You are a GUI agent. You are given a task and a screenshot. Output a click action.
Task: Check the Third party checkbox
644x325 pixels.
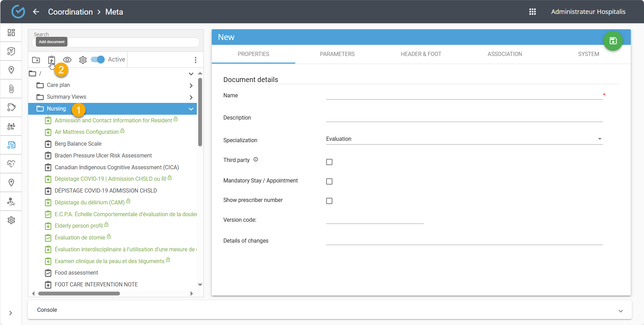[x=329, y=162]
